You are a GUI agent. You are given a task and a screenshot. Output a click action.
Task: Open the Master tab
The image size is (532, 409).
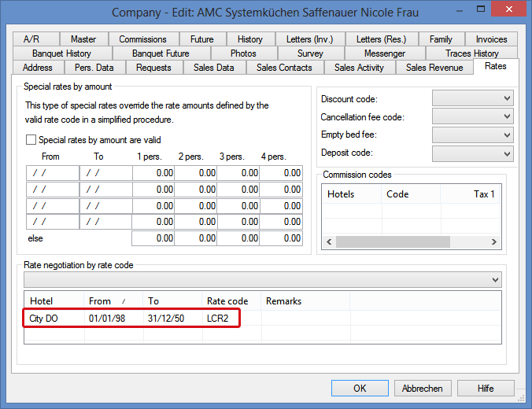point(83,39)
